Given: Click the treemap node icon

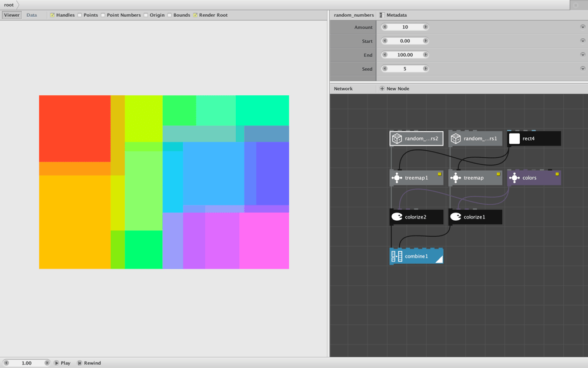Looking at the screenshot, I should [456, 178].
